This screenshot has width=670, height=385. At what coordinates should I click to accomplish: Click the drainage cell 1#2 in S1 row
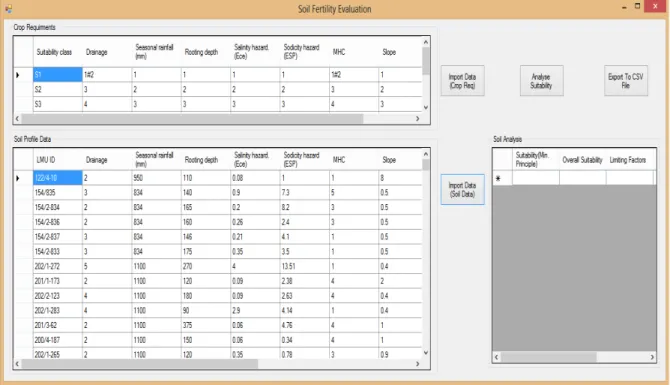tap(107, 74)
